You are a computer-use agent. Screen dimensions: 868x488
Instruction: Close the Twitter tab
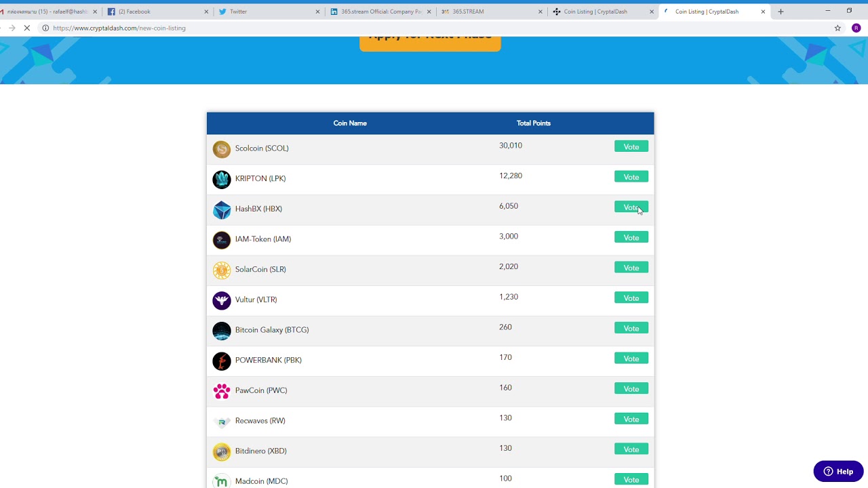[x=317, y=12]
